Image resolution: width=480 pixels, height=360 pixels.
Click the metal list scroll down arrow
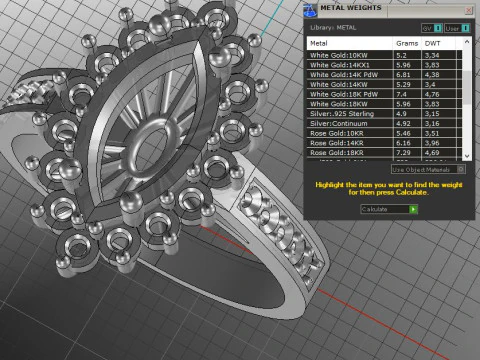point(467,156)
